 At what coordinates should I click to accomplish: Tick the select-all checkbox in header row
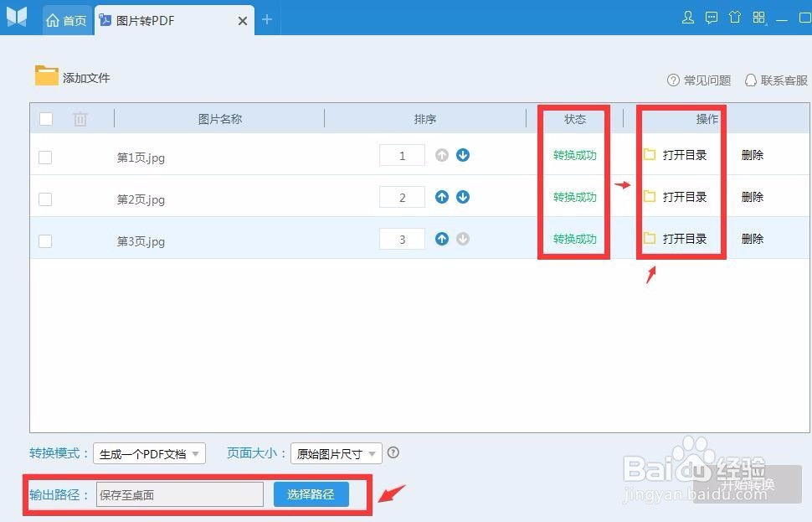coord(45,118)
